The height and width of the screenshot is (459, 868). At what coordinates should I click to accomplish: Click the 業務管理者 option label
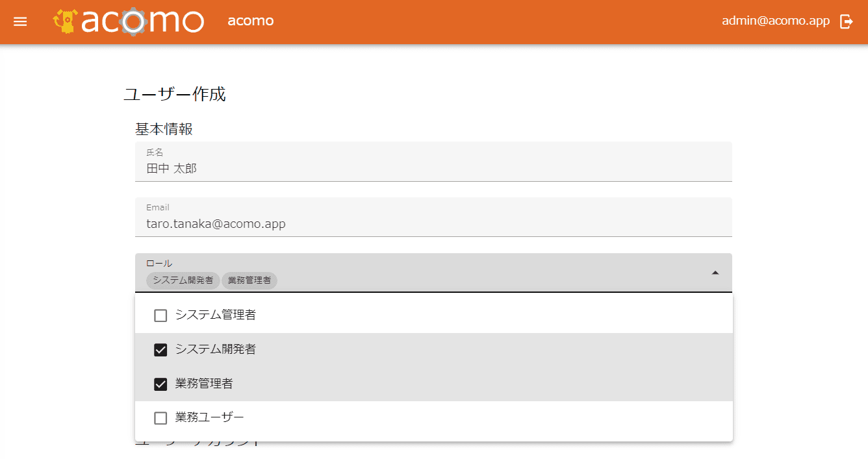(x=204, y=384)
